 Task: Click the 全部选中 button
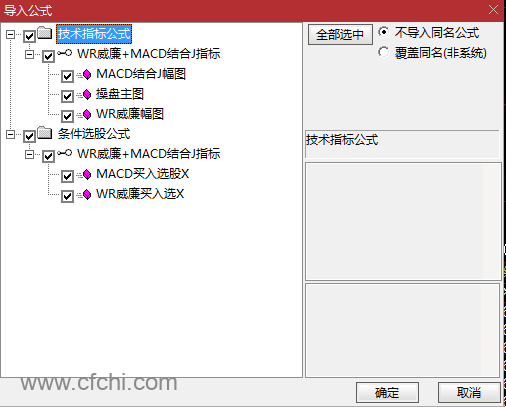pyautogui.click(x=340, y=34)
